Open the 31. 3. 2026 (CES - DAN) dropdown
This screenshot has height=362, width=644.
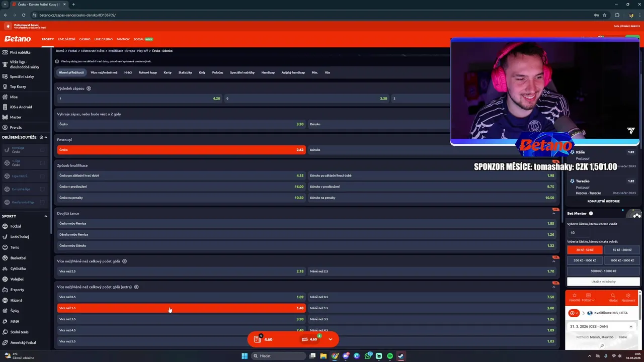tap(602, 326)
